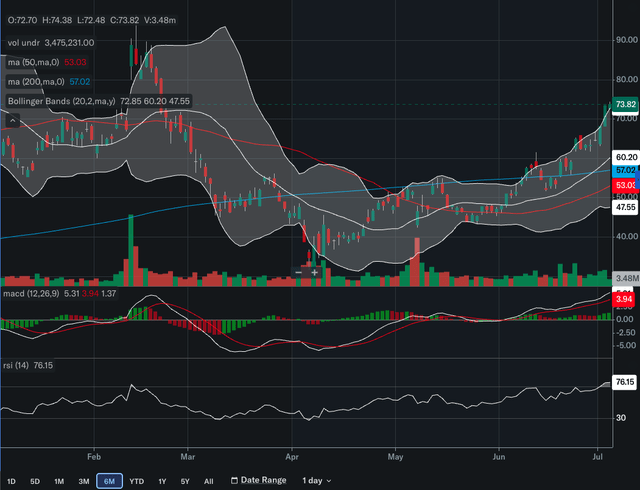
Task: Display the All time range
Action: pyautogui.click(x=208, y=480)
